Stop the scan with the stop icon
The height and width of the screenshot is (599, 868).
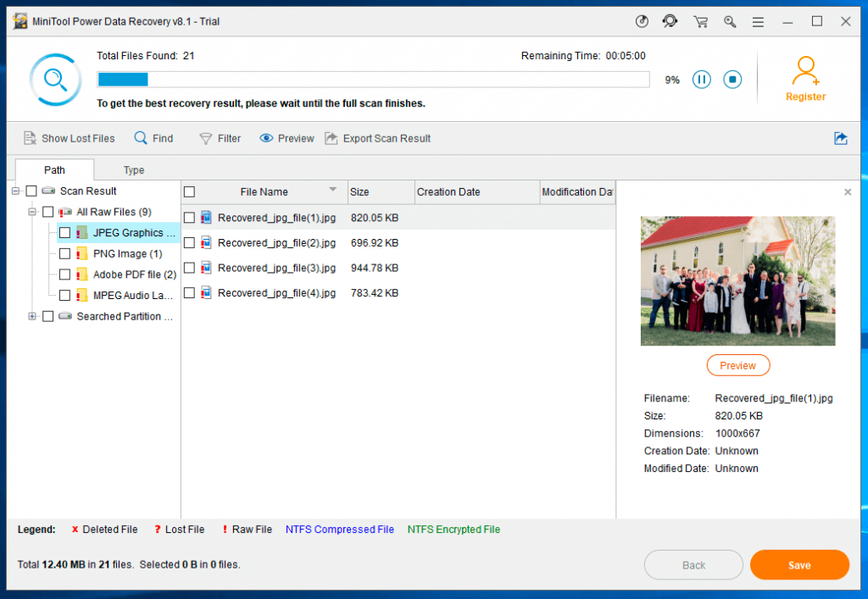pos(732,80)
